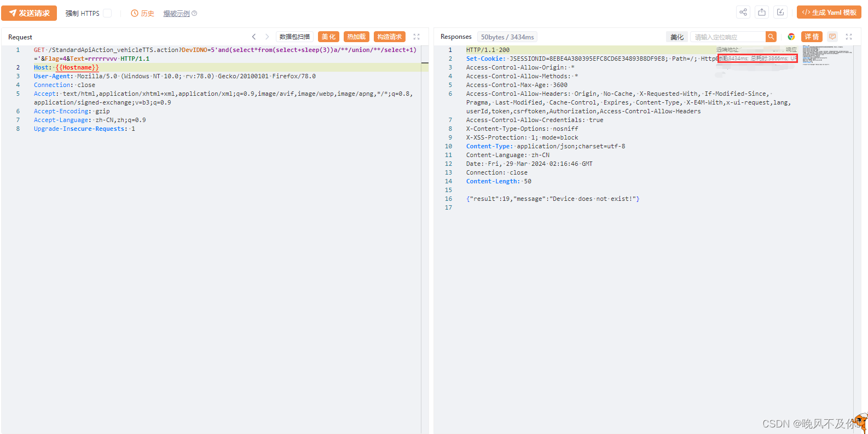Click Access-Control-Max-Age: 3600 line
Viewport: 868px width, 434px height.
517,85
